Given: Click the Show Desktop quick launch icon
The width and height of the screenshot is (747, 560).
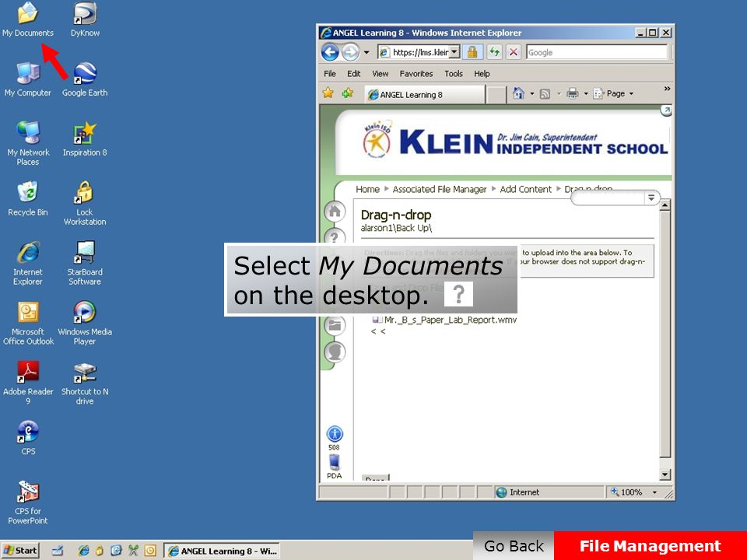Looking at the screenshot, I should [x=58, y=551].
